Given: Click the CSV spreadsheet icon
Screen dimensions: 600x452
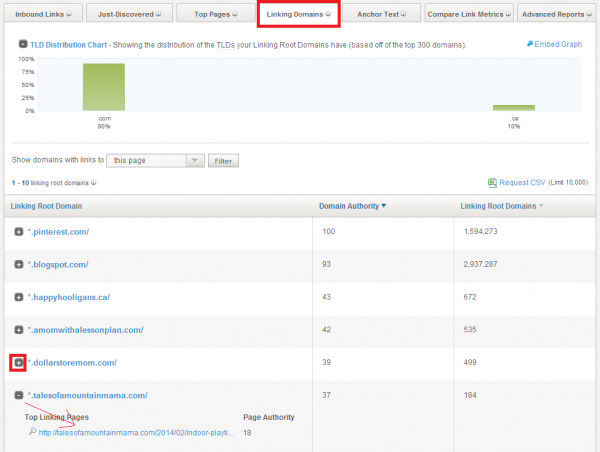Looking at the screenshot, I should point(492,183).
